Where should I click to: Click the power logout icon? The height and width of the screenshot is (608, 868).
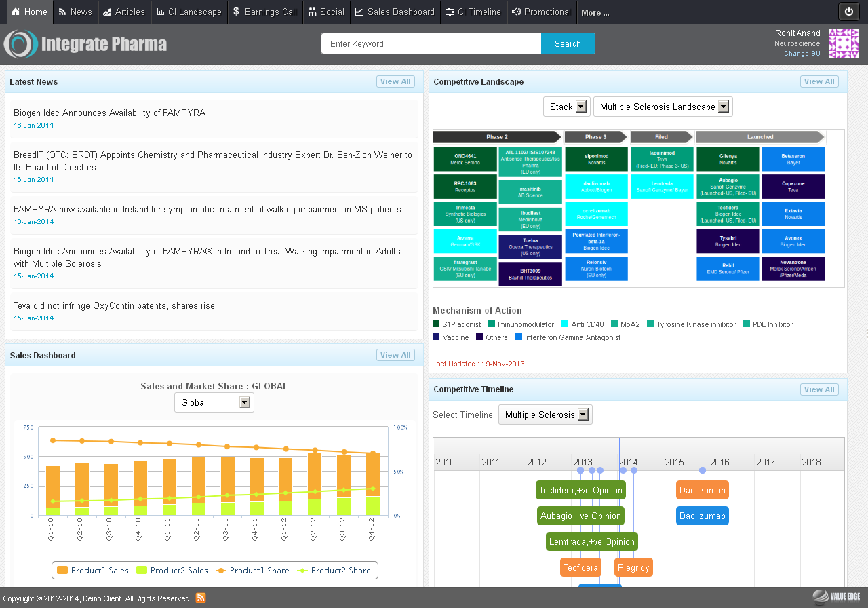(849, 12)
